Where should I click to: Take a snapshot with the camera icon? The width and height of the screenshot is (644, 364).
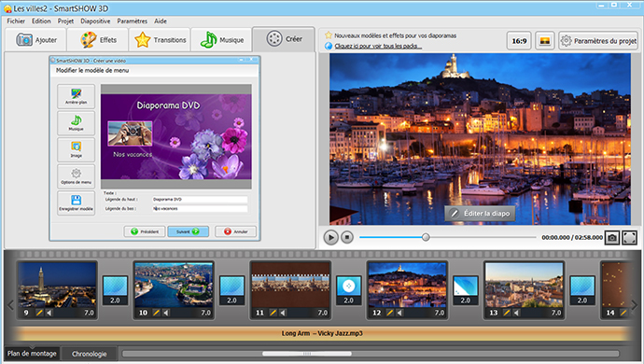coord(612,237)
